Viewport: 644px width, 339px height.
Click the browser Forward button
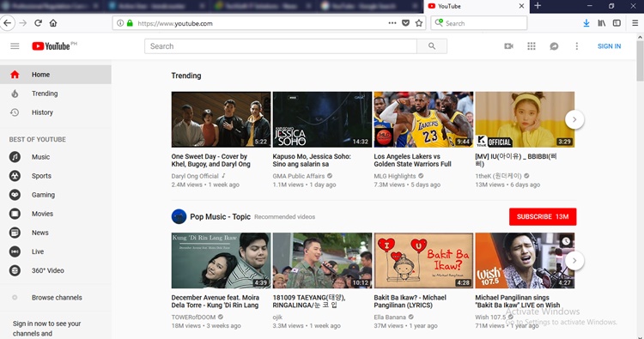(23, 23)
